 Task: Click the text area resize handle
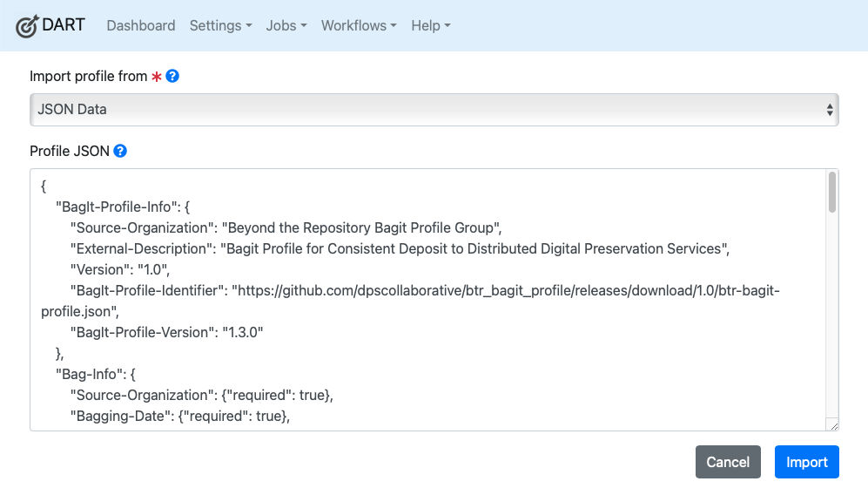(834, 425)
